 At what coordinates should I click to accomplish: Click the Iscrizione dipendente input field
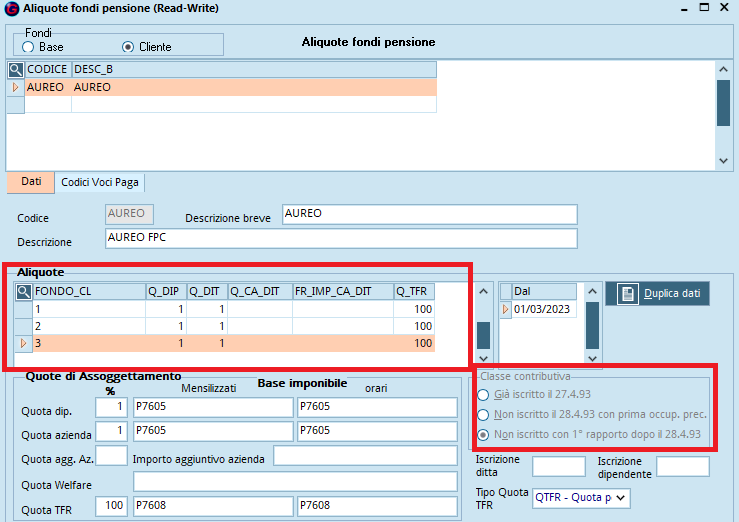(x=683, y=466)
